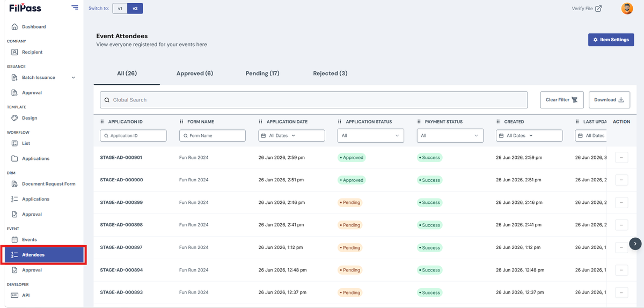Open the Design palette icon under Template
This screenshot has height=308, width=644.
pyautogui.click(x=14, y=118)
